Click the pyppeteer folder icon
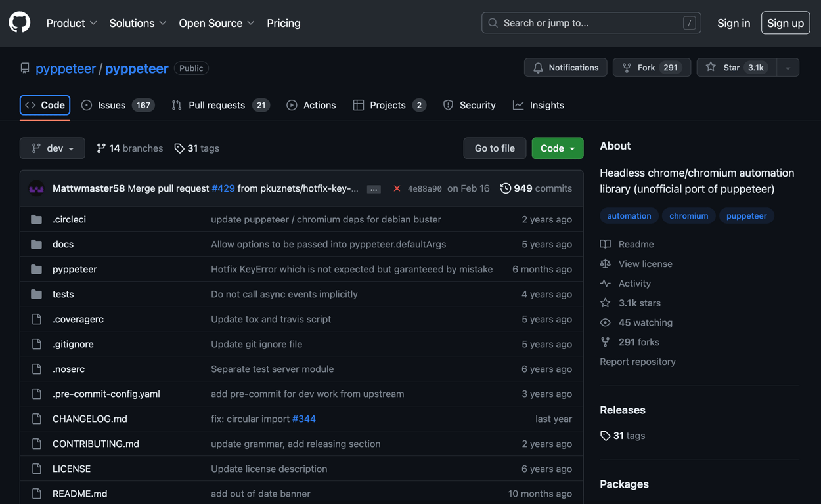Image resolution: width=821 pixels, height=504 pixels. pyautogui.click(x=37, y=269)
